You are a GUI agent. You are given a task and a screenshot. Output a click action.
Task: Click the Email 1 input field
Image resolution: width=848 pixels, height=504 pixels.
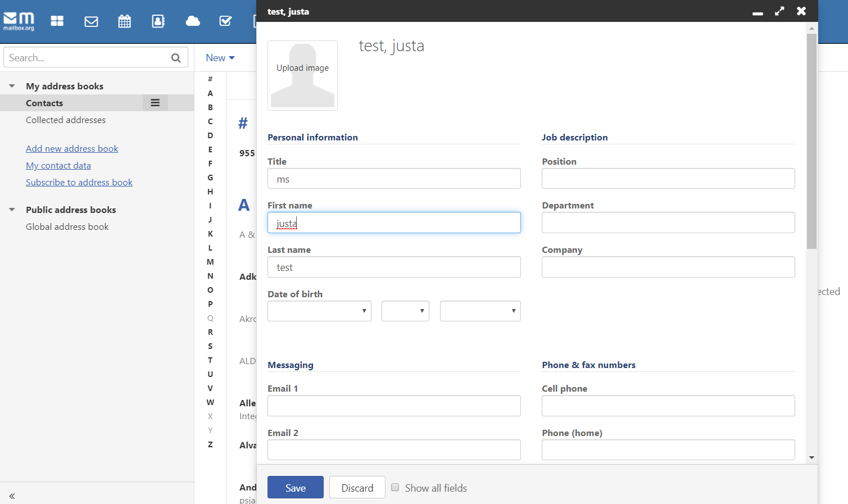point(394,406)
